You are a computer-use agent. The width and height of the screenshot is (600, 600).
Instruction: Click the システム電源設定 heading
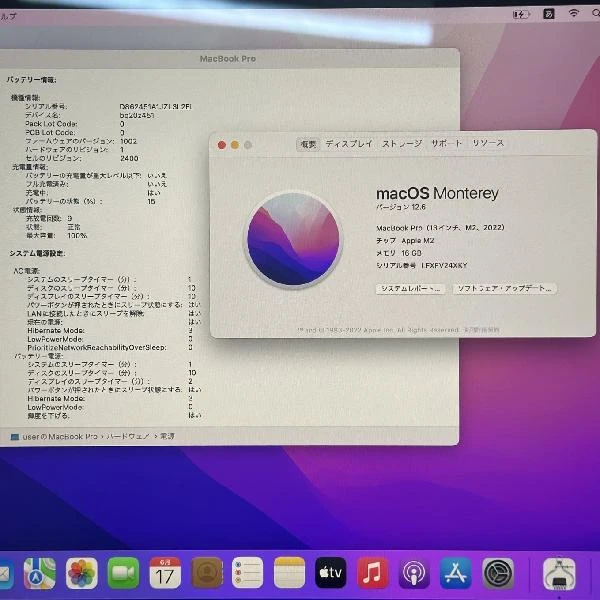coord(37,253)
